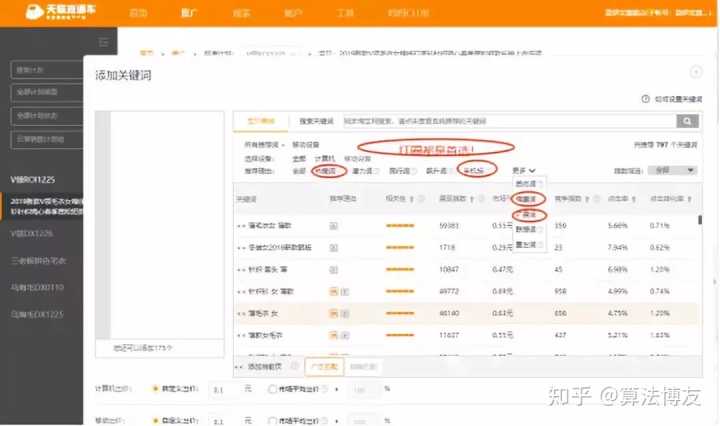
Task: Click the orange search magnifier button
Action: coord(687,121)
